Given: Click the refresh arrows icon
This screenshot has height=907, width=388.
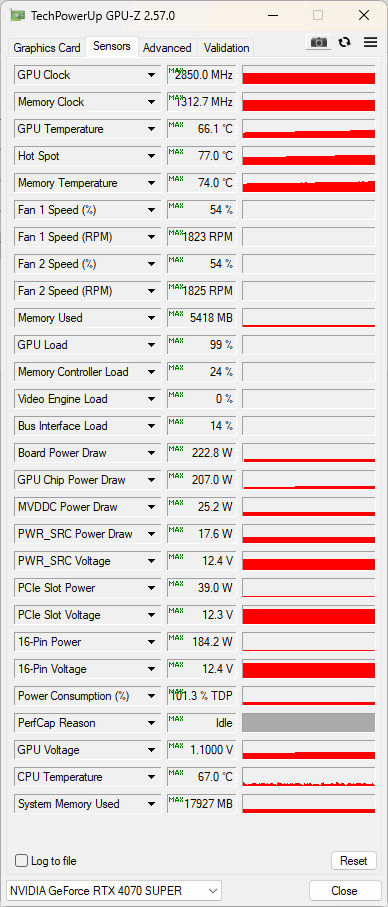Looking at the screenshot, I should (345, 42).
